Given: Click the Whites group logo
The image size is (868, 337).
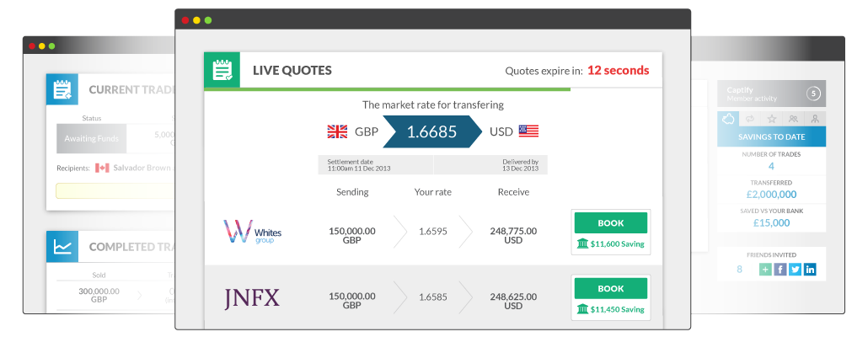Looking at the screenshot, I should (253, 232).
